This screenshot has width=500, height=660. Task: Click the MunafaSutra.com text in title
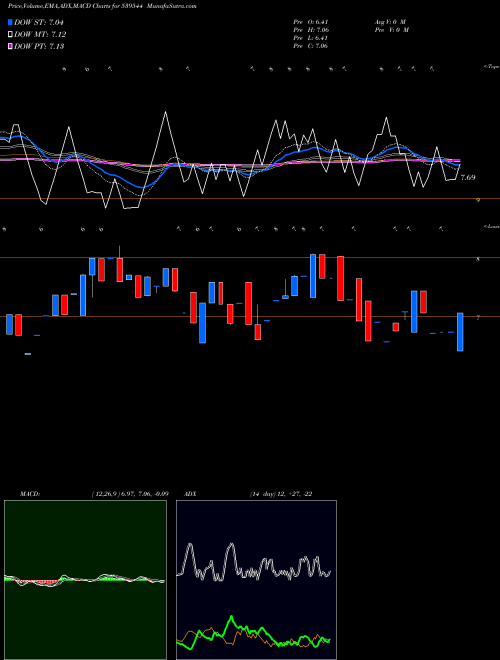tap(171, 6)
